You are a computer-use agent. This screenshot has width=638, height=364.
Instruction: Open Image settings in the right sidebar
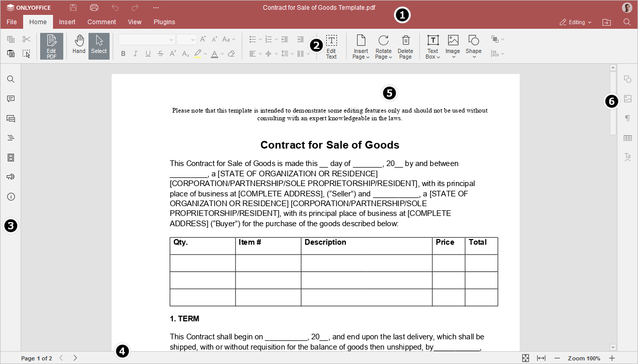[x=628, y=99]
